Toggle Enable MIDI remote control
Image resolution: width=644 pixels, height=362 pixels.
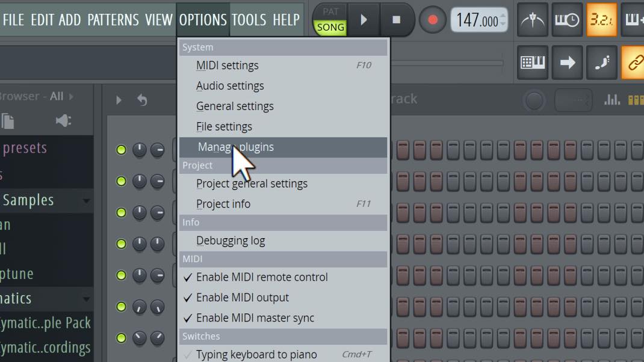tap(283, 277)
